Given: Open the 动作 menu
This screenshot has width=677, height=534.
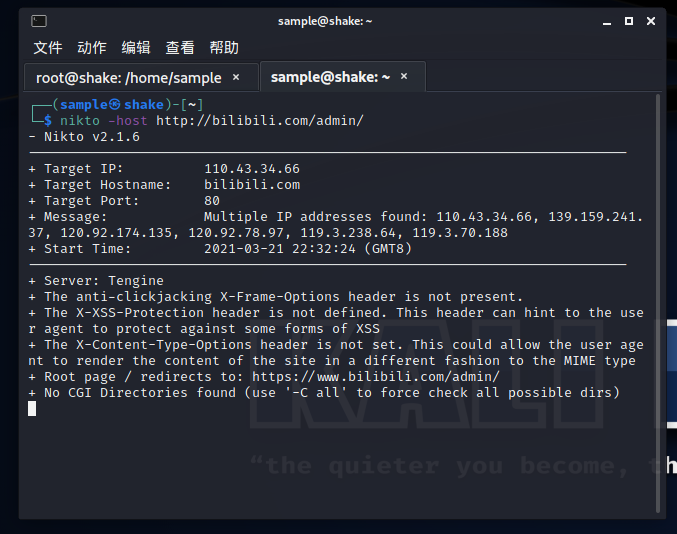Looking at the screenshot, I should coord(92,47).
